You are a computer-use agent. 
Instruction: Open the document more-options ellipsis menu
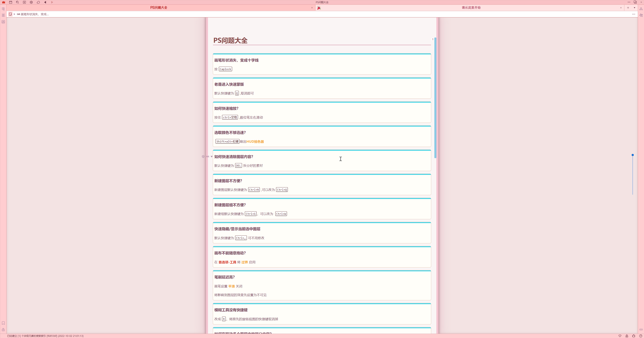tap(633, 14)
